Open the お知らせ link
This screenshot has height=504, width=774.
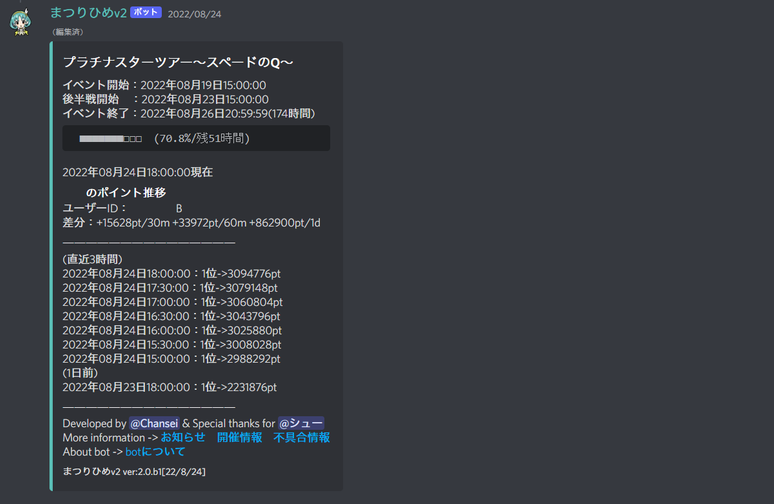(183, 437)
